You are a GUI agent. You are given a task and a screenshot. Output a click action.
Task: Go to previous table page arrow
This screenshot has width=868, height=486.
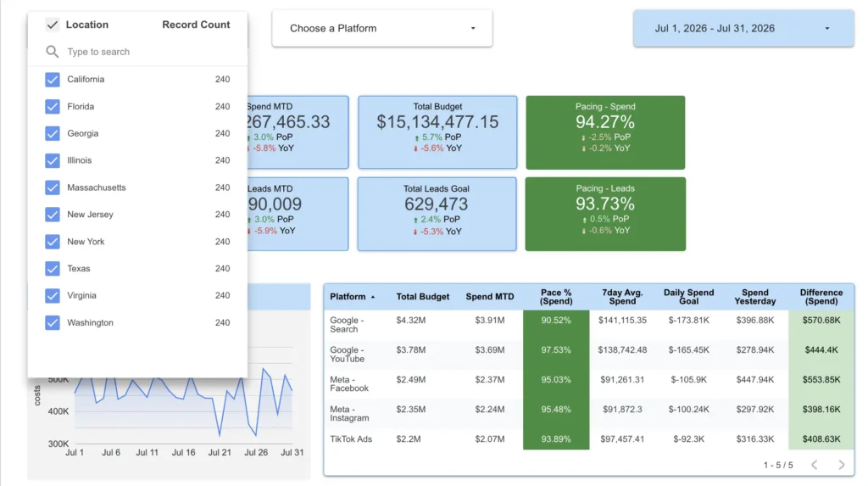[x=815, y=465]
